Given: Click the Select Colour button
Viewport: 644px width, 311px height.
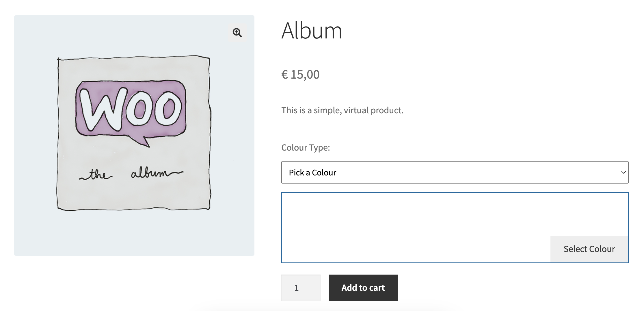Looking at the screenshot, I should pos(589,249).
